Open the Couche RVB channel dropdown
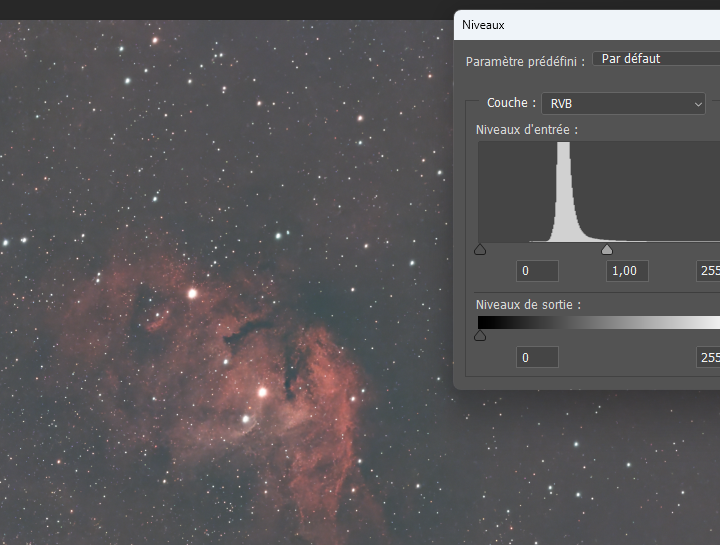This screenshot has height=545, width=720. 623,104
